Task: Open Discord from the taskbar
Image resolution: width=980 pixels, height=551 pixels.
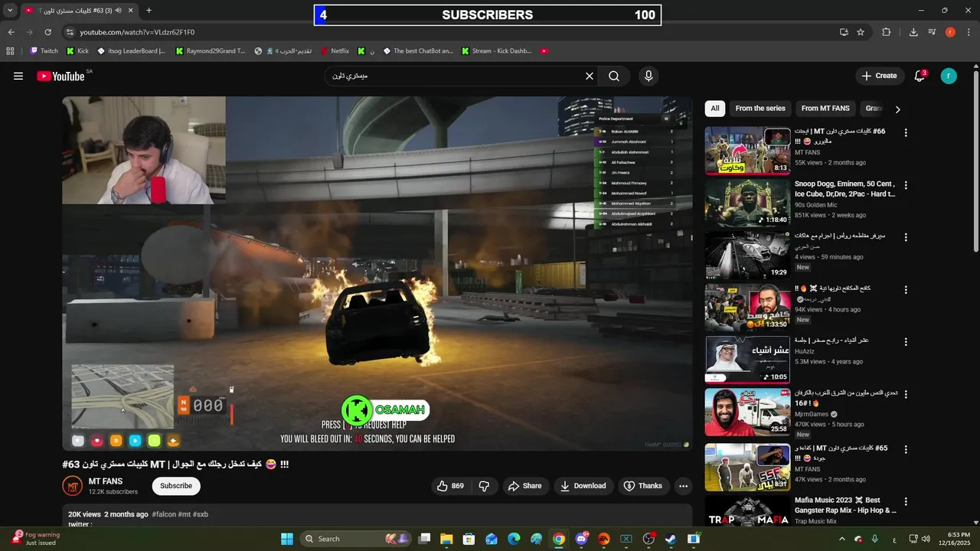Action: pyautogui.click(x=581, y=539)
